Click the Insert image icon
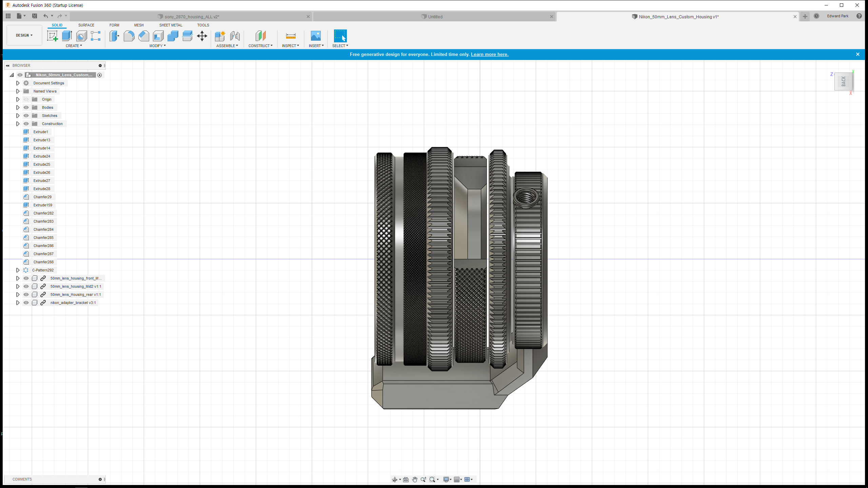The width and height of the screenshot is (868, 488). point(316,36)
